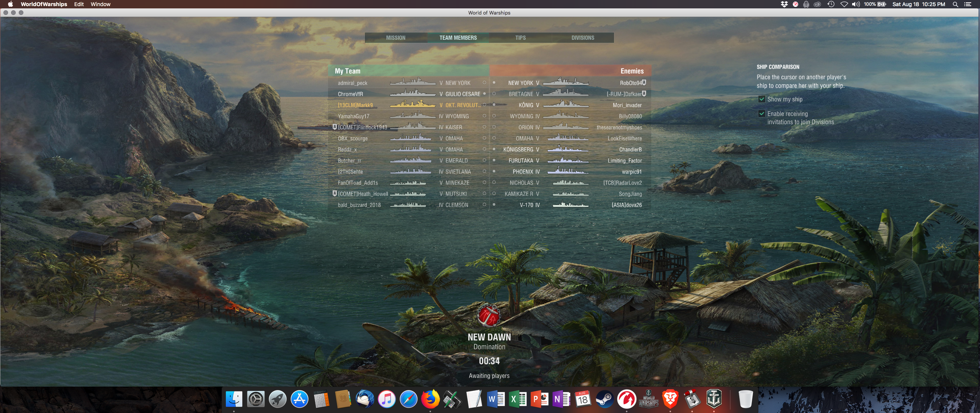Click the clan badge beside [COMET]Flintlock1943
This screenshot has height=413, width=980.
[335, 127]
